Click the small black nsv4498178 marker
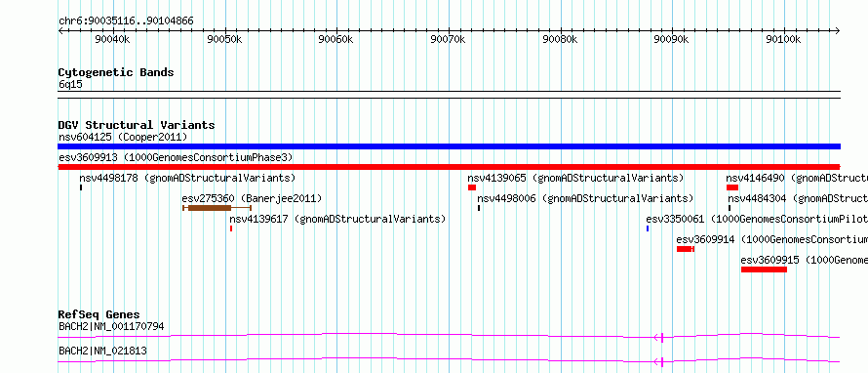 click(81, 187)
